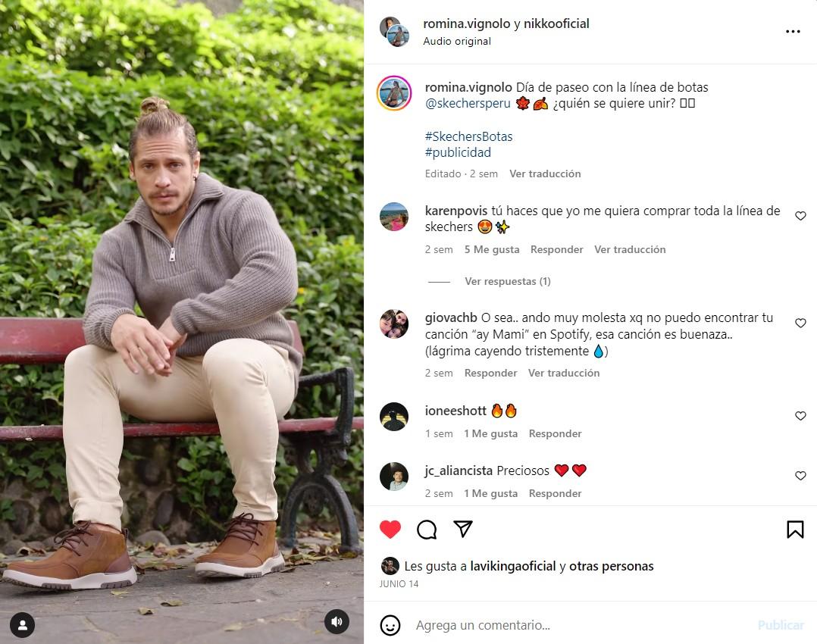Open the #SkechersBotas hashtag

(468, 136)
